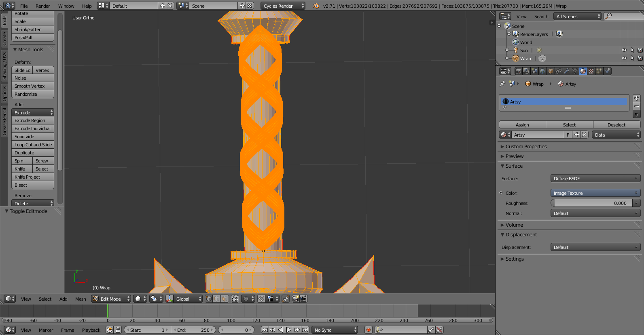Open the Modifiers tab (wrench icon)
The image size is (644, 335).
tap(567, 71)
